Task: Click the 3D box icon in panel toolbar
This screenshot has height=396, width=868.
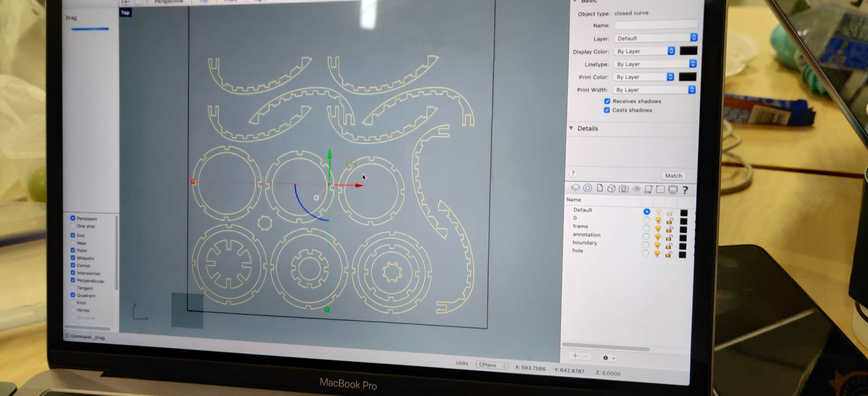Action: coord(611,188)
